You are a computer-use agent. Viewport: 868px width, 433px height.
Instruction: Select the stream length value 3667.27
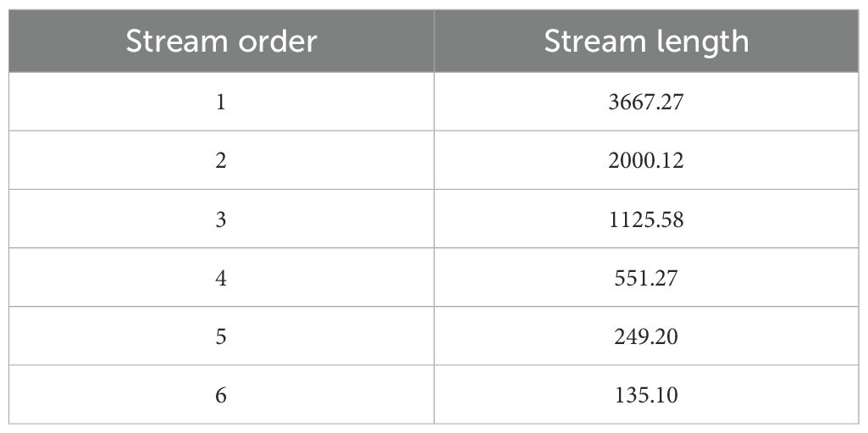(646, 102)
